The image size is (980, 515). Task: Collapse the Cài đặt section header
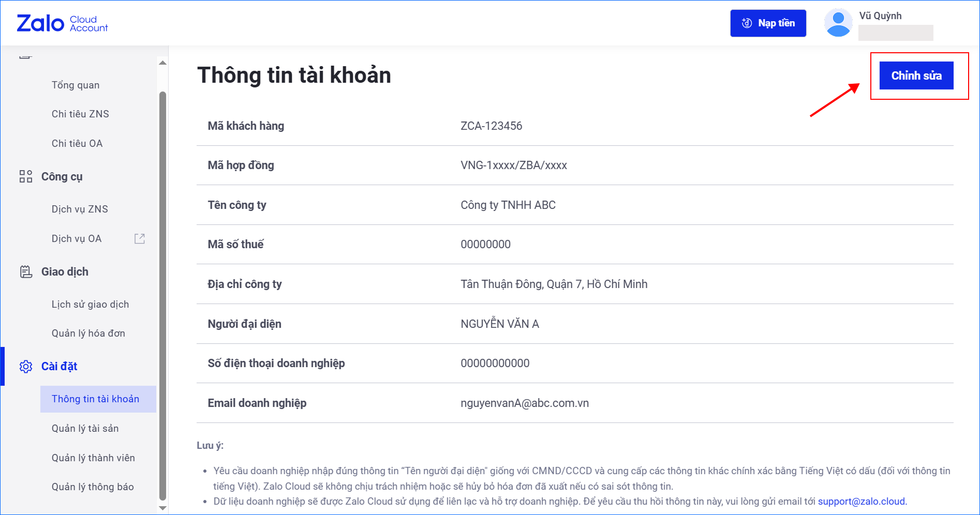click(x=60, y=367)
